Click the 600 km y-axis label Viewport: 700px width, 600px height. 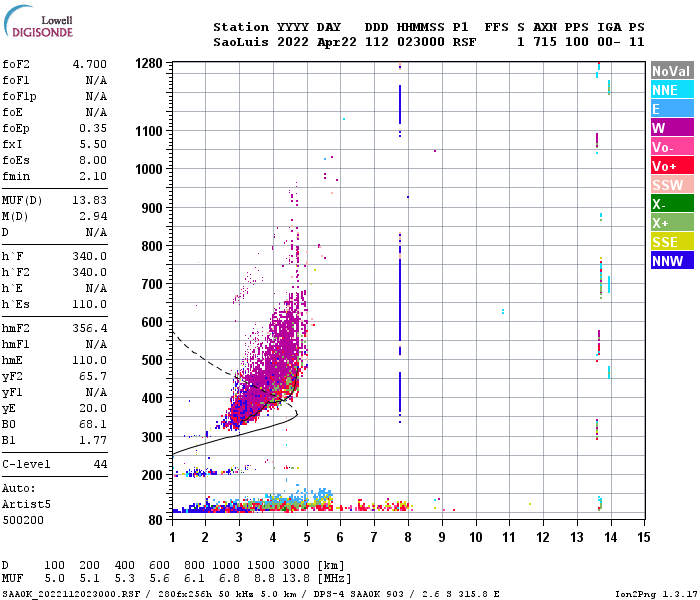coord(152,322)
